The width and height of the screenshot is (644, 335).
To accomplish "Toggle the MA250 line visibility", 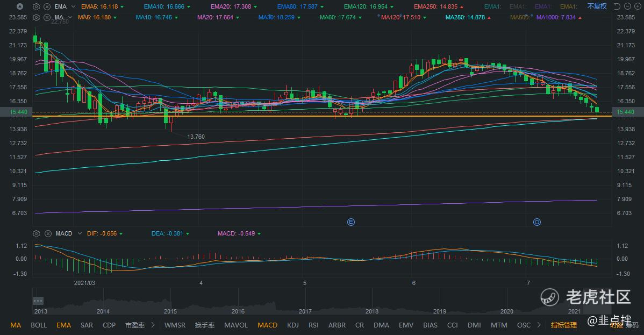I will pos(467,17).
